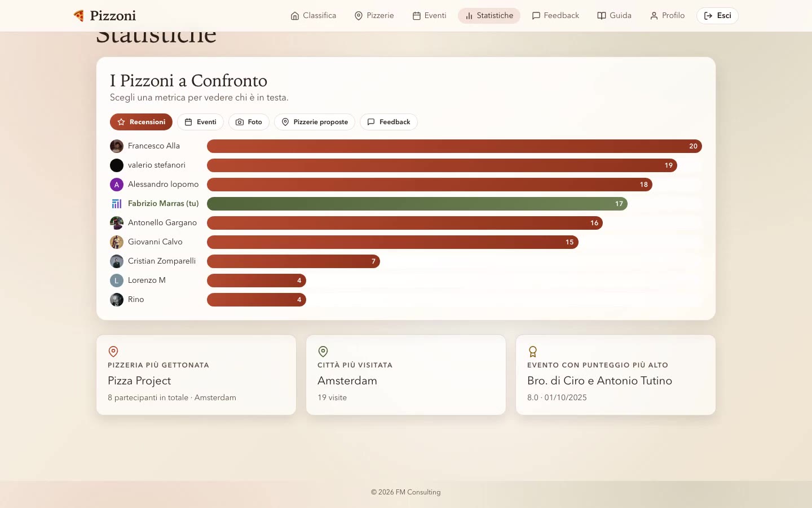
Task: Click the award ribbon icon on the event card
Action: pos(533,352)
